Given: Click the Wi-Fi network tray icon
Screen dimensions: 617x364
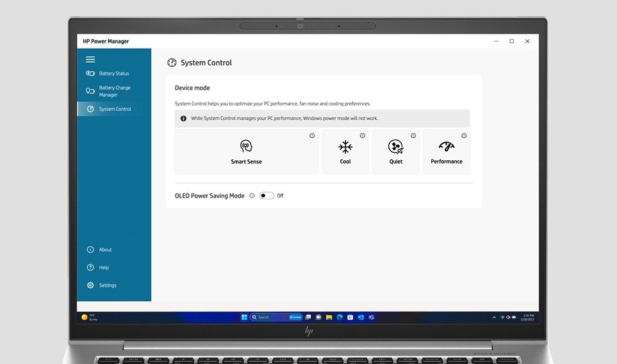Looking at the screenshot, I should click(502, 317).
